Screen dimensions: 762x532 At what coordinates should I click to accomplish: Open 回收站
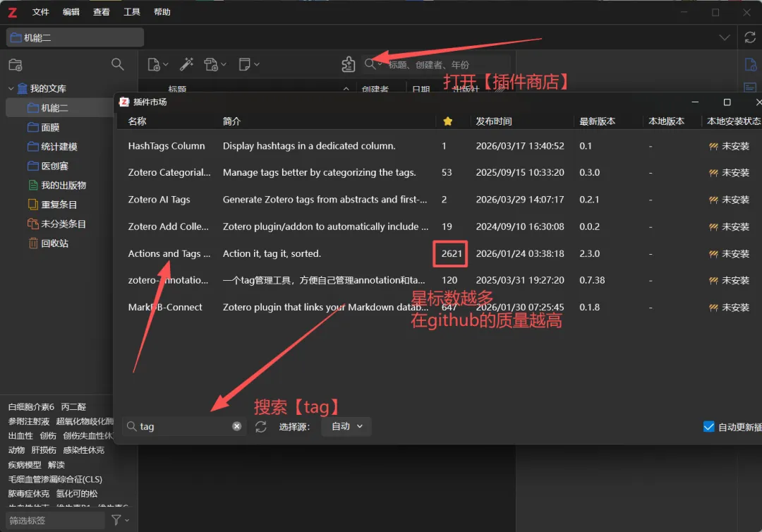click(54, 243)
